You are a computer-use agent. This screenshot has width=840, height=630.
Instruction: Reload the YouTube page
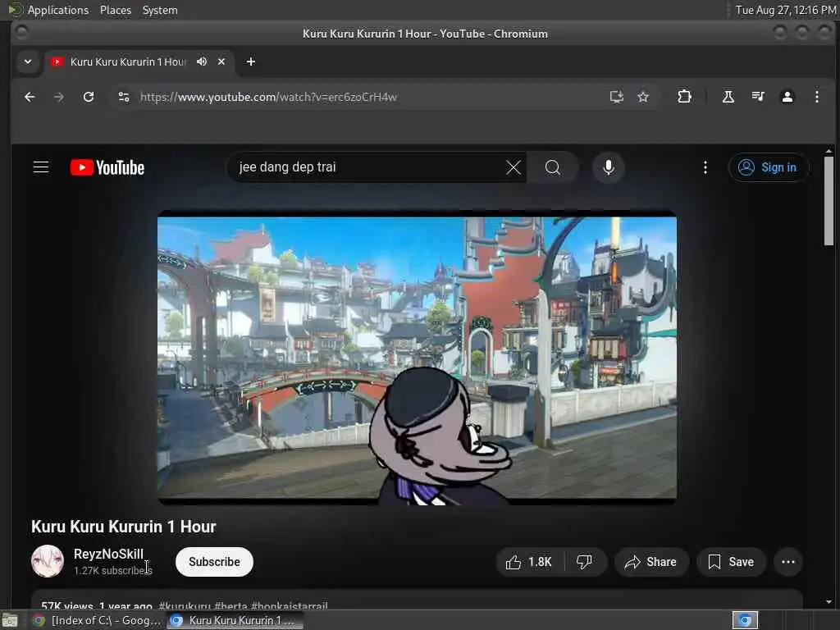[x=89, y=97]
